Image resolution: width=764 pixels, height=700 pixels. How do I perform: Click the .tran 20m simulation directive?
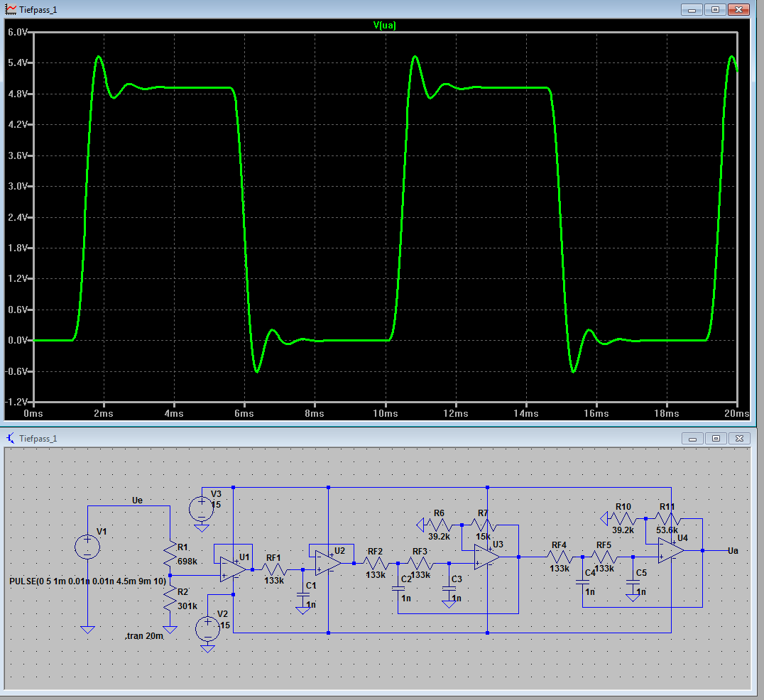tap(144, 636)
